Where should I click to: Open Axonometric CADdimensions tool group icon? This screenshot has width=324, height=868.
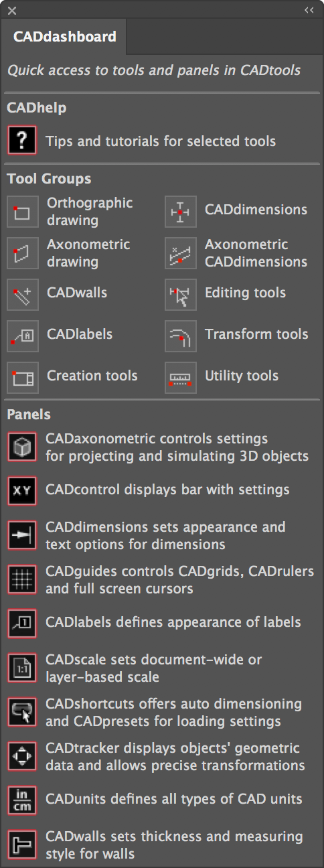tap(181, 253)
